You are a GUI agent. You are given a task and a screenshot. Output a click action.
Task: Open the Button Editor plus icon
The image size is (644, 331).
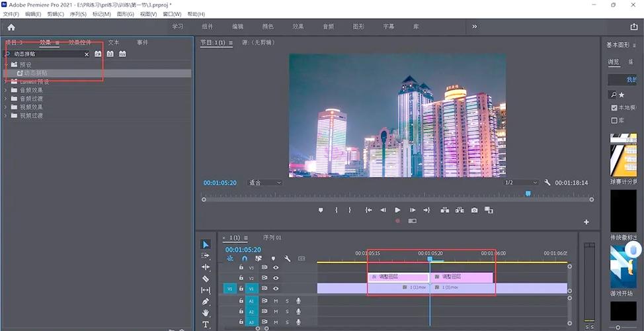pyautogui.click(x=586, y=222)
